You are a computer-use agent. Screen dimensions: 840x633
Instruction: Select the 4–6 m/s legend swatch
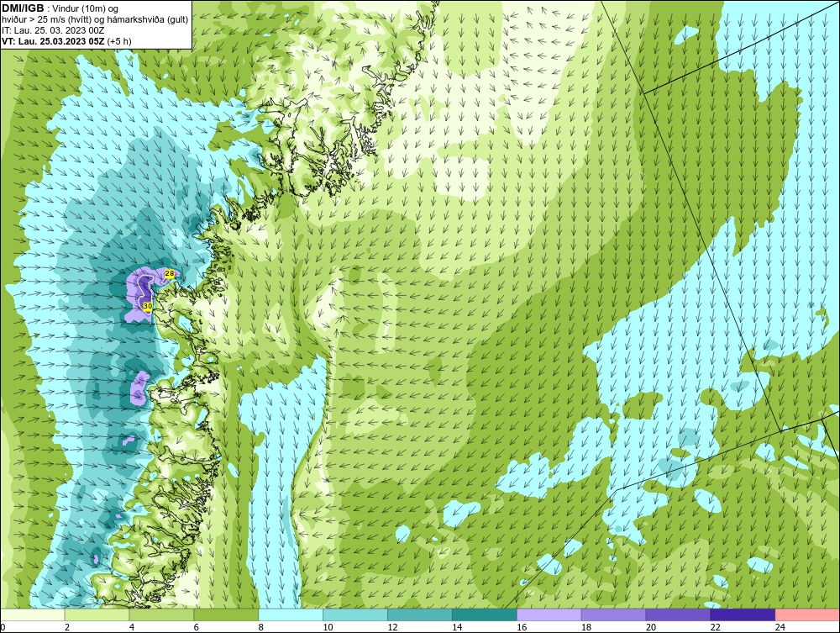[x=161, y=615]
